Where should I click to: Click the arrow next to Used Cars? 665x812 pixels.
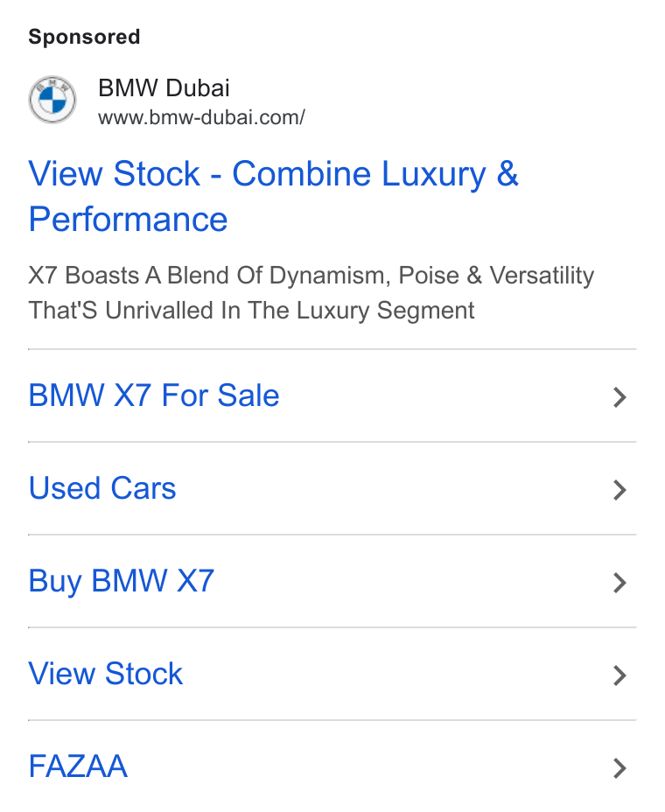coord(619,490)
